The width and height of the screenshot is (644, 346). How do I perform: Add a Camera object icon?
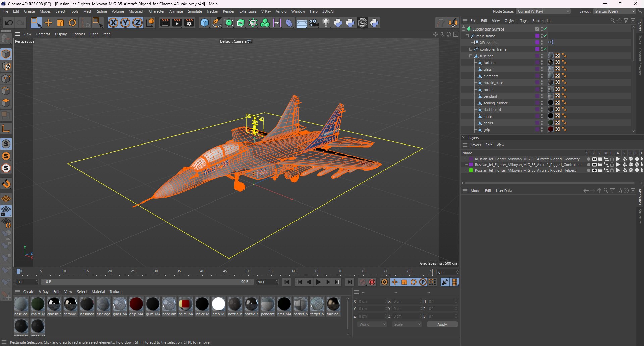point(314,23)
